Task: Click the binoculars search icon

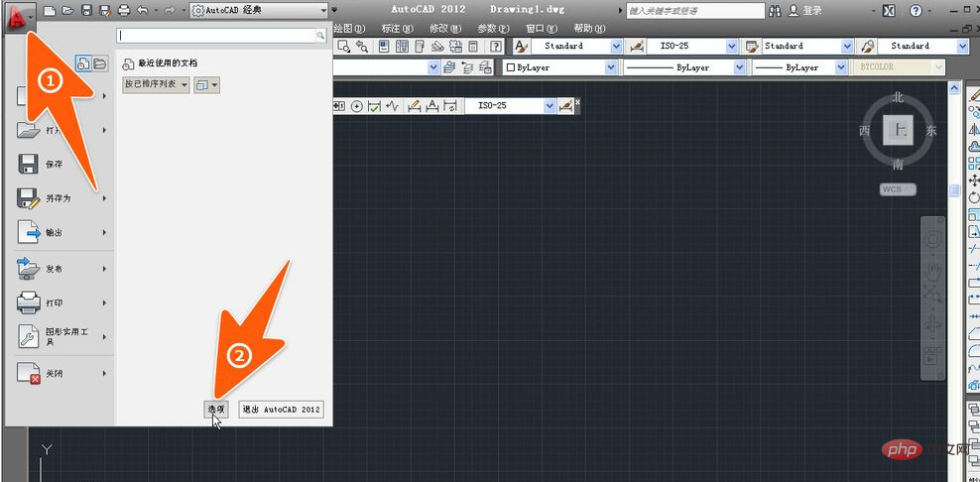Action: [x=776, y=11]
